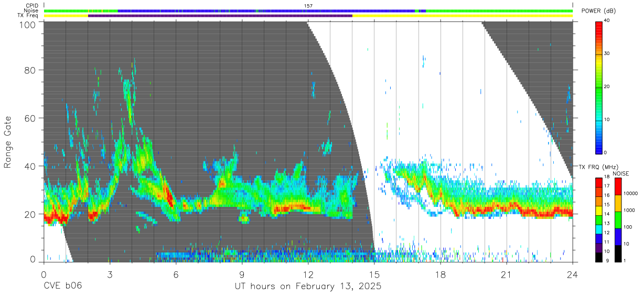
Task: Click the Noise row label
Action: click(x=31, y=10)
